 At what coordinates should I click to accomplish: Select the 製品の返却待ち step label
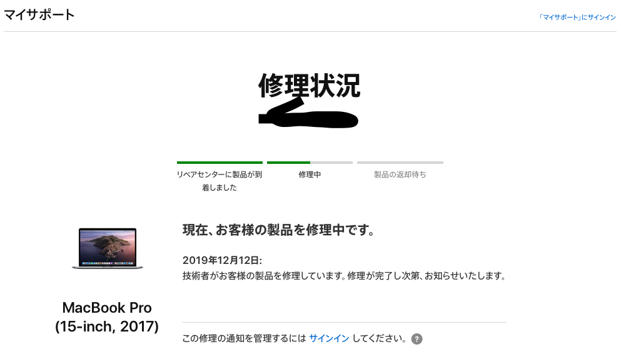(x=400, y=174)
